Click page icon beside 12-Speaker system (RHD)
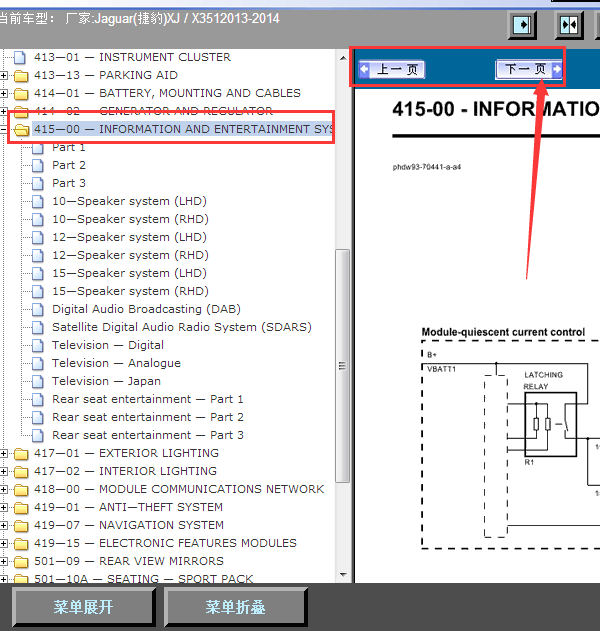 coord(38,255)
